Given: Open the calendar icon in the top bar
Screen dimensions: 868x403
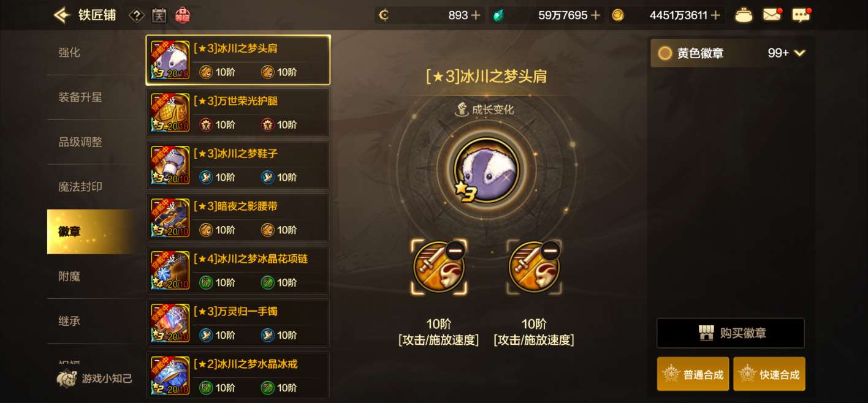Looking at the screenshot, I should (x=159, y=15).
